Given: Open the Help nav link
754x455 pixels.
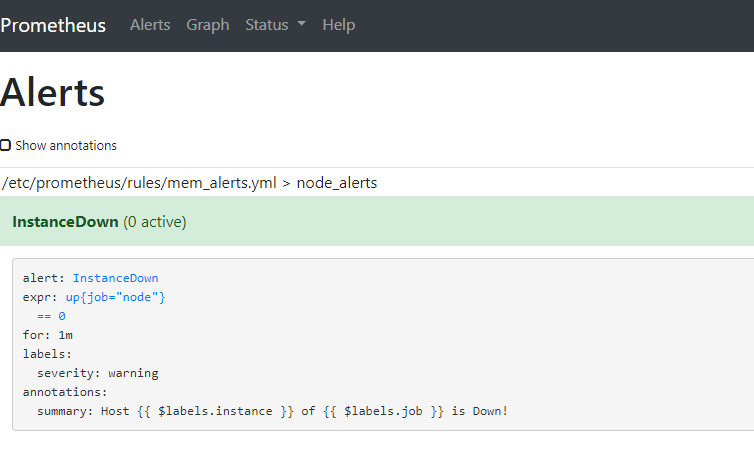Looking at the screenshot, I should pyautogui.click(x=339, y=25).
